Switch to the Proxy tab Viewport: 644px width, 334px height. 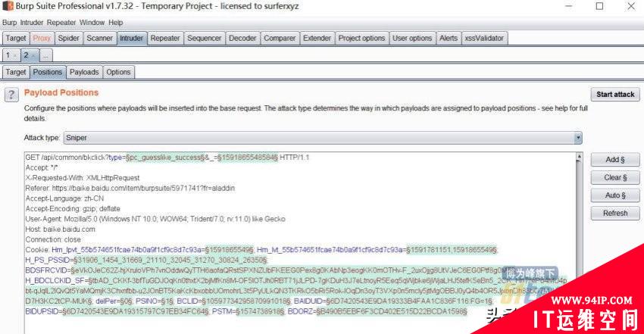(x=42, y=38)
